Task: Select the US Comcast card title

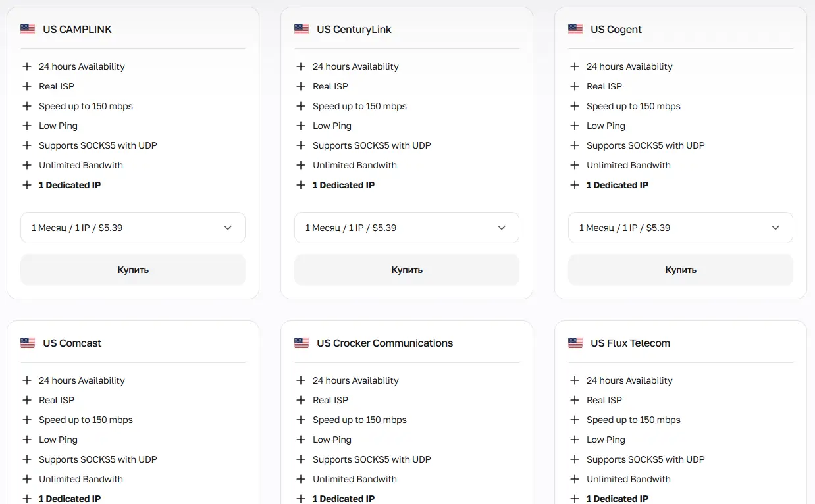Action: pos(72,343)
